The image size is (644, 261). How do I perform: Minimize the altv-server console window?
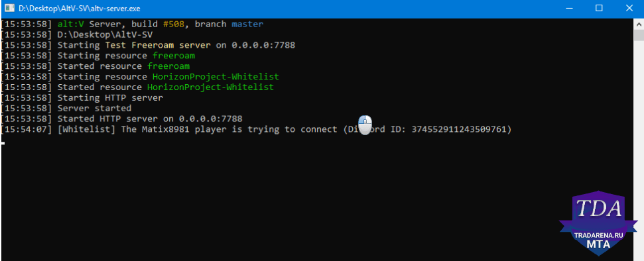[569, 8]
